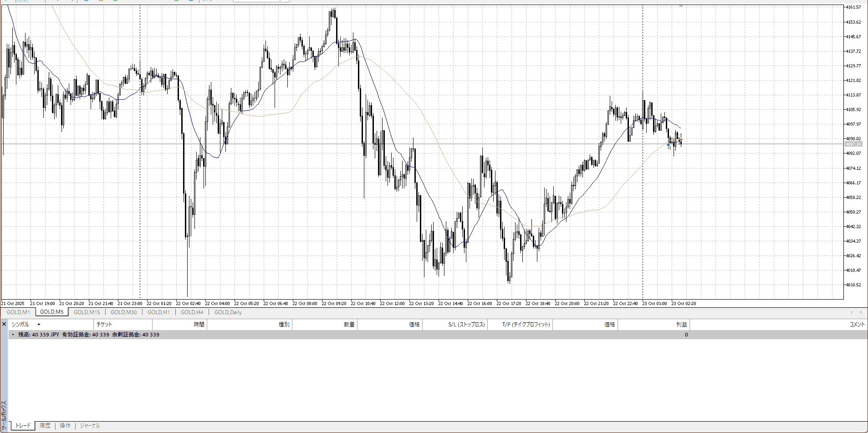Click the gray chart shift triangle marker
The height and width of the screenshot is (433, 868).
pyautogui.click(x=681, y=6)
